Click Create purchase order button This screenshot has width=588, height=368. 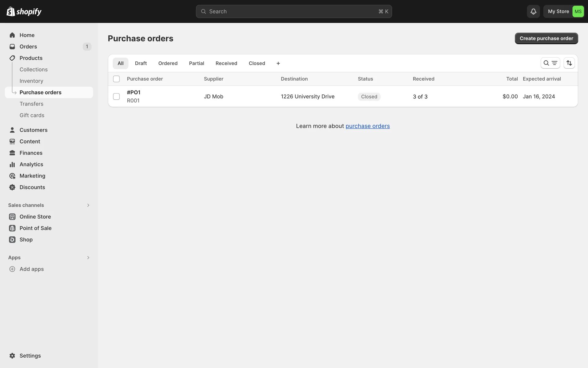click(546, 38)
